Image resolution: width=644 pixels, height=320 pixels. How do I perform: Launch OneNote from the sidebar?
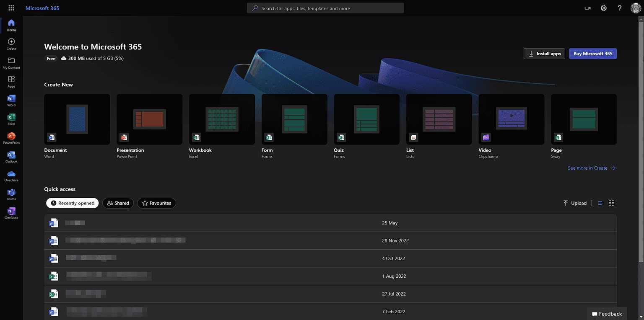point(11,213)
